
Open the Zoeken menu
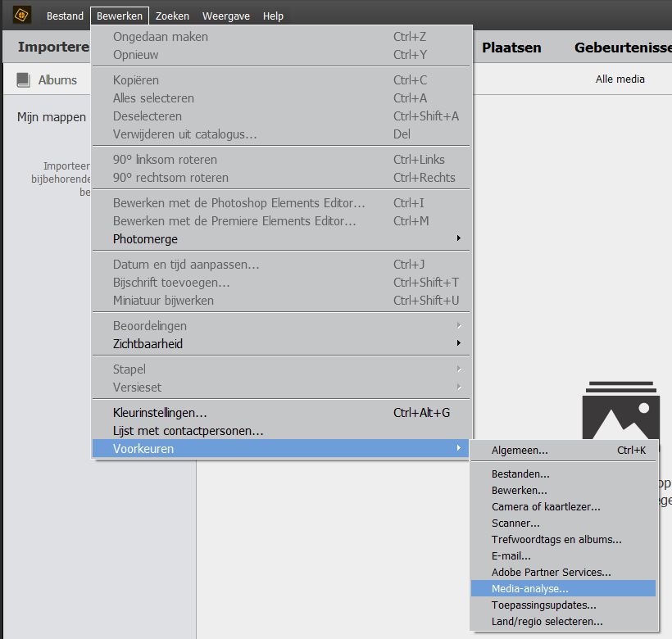(172, 16)
